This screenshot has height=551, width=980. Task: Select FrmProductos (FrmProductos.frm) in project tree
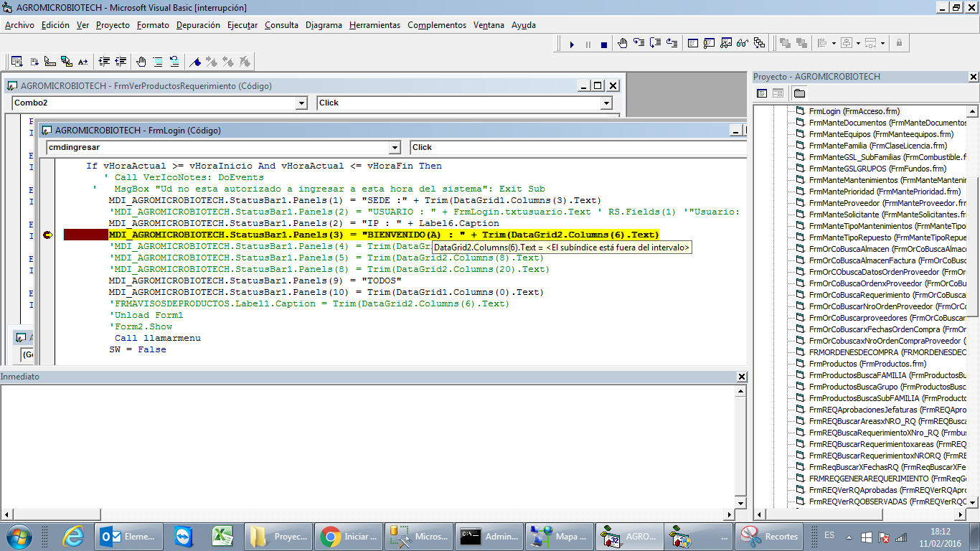(867, 364)
